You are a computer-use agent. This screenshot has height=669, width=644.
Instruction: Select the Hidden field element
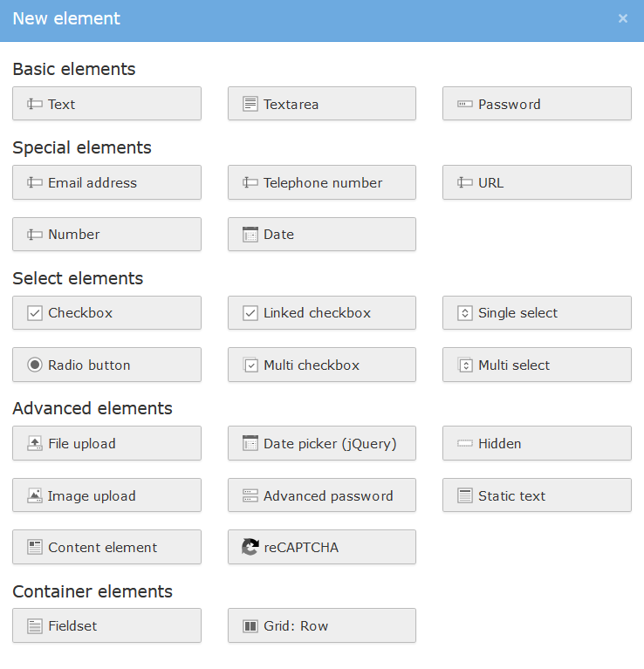tap(537, 444)
